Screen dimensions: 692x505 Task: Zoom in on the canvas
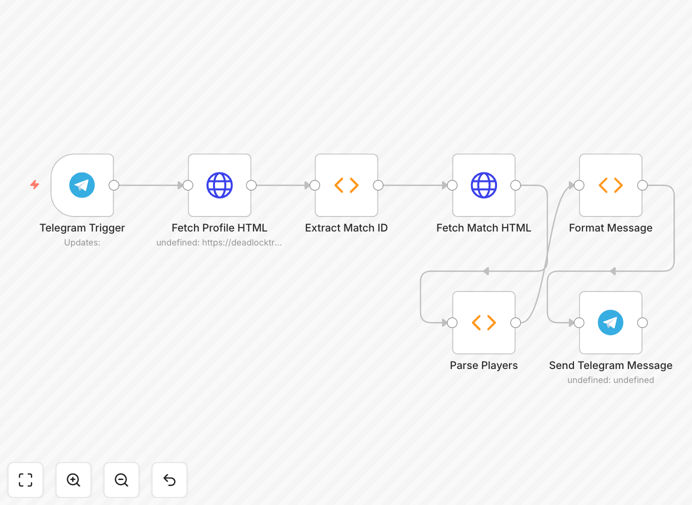[x=73, y=480]
